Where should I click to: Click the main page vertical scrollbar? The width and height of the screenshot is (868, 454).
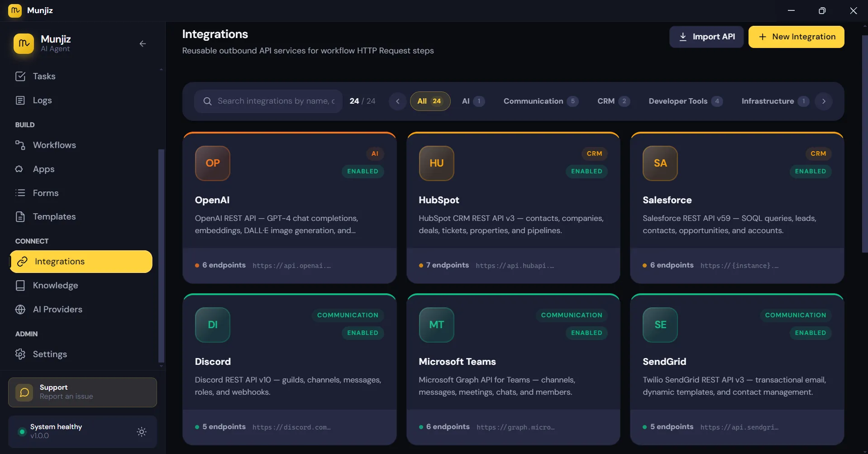point(864,144)
